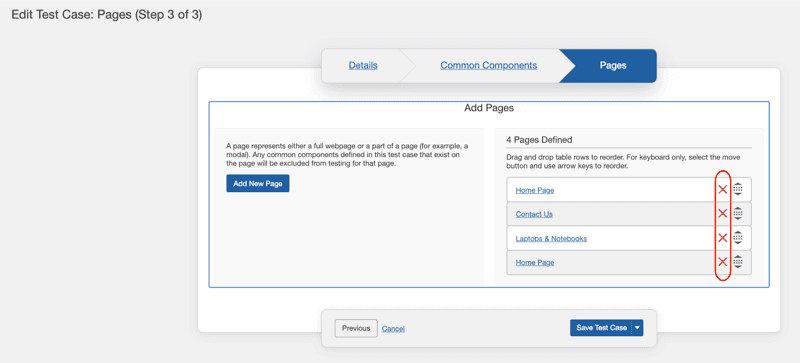Open the Save Test Case dropdown arrow
The width and height of the screenshot is (800, 363).
pyautogui.click(x=637, y=328)
